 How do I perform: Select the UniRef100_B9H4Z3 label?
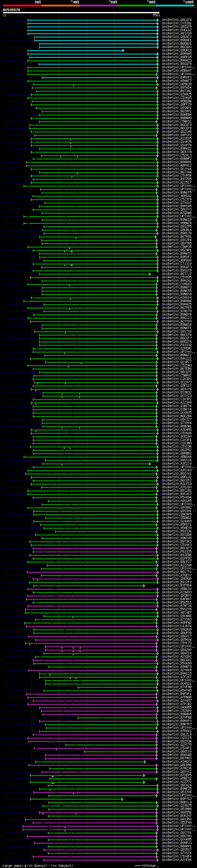(176, 60)
